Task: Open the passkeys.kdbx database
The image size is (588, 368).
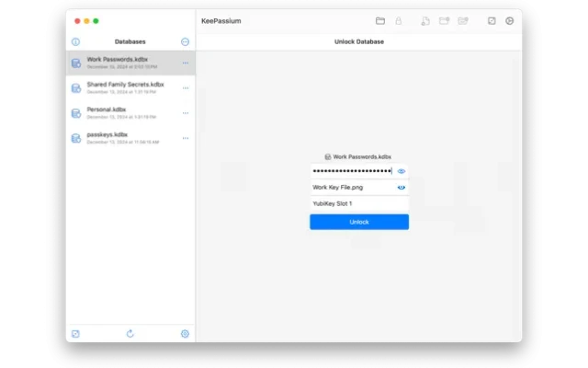Action: [125, 138]
